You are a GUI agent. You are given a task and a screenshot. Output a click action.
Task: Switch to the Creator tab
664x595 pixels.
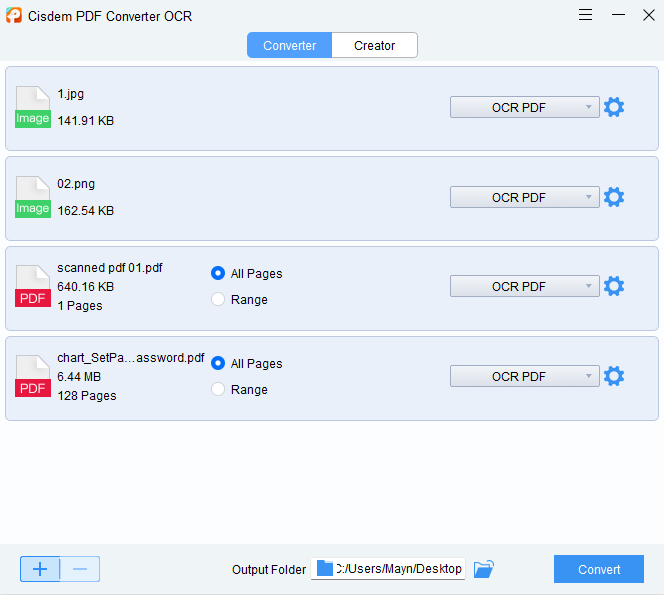click(375, 45)
